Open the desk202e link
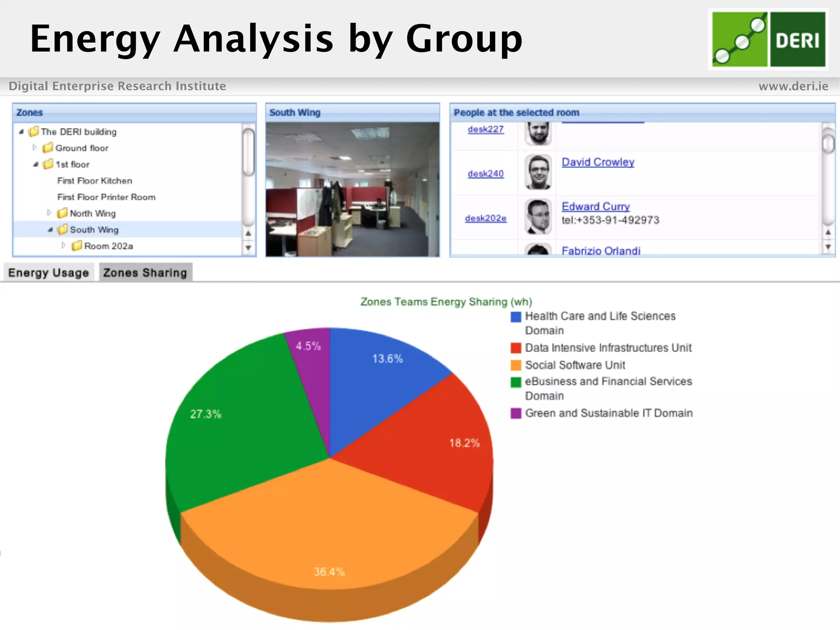 [x=486, y=218]
